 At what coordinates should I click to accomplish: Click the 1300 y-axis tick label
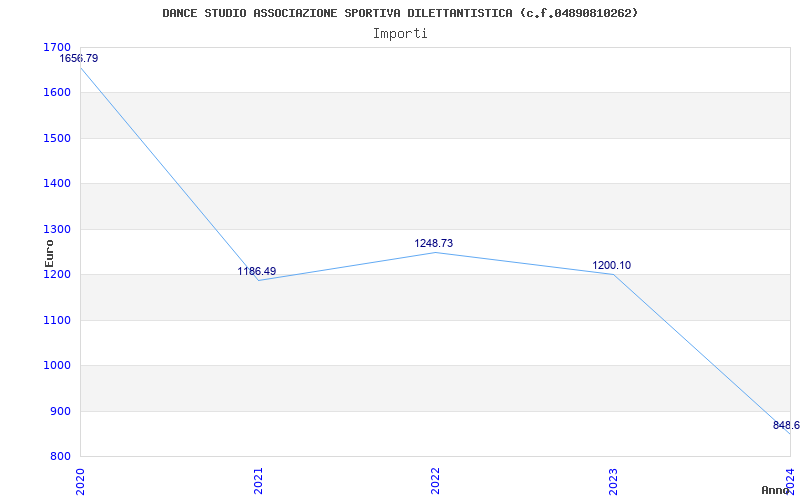coord(57,230)
